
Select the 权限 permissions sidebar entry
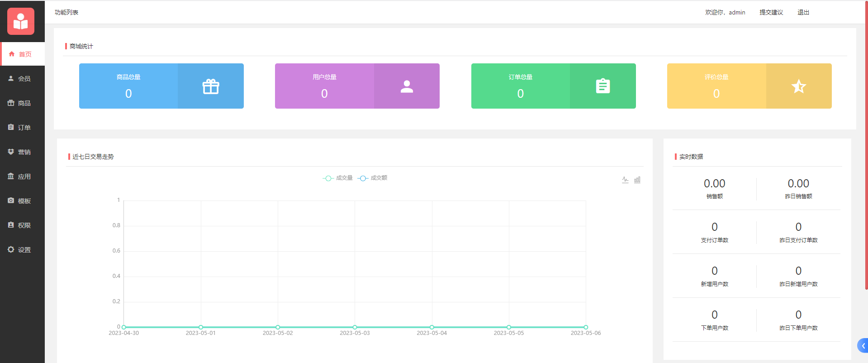click(23, 225)
